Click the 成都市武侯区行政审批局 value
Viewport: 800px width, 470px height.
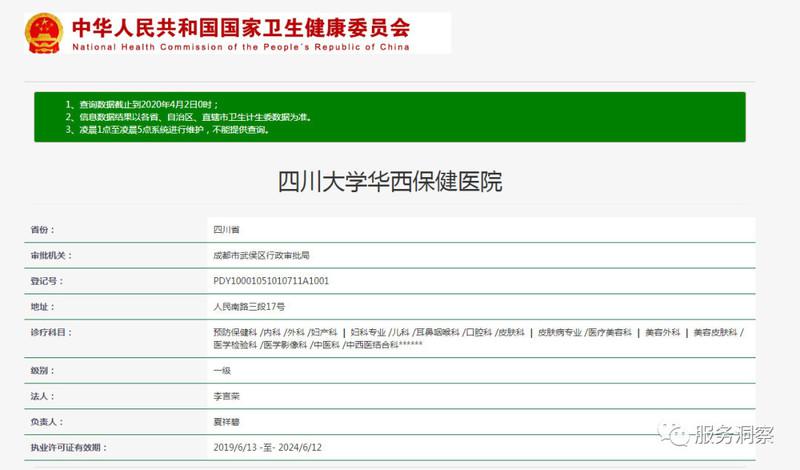pyautogui.click(x=261, y=255)
